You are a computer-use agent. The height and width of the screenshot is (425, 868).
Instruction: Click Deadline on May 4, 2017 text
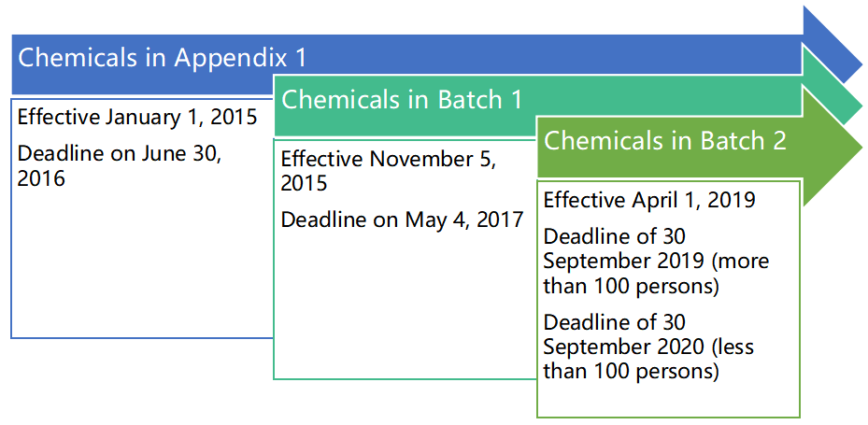point(402,220)
